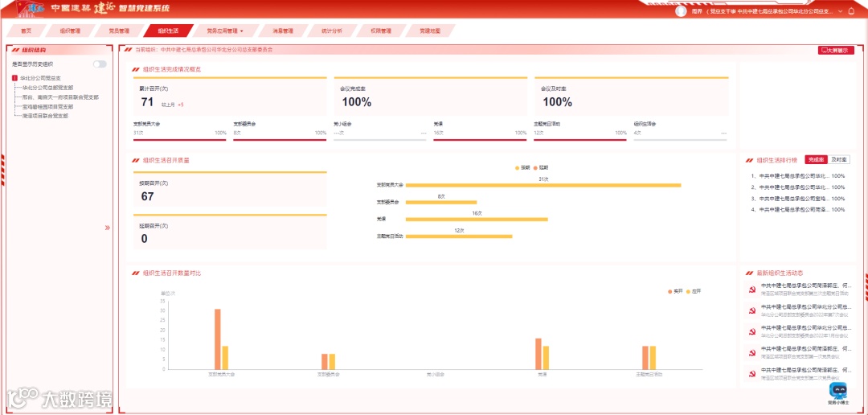Select 邢台、南宫天一府项目联合党支部 node
Viewport: 868px width, 415px height.
60,97
